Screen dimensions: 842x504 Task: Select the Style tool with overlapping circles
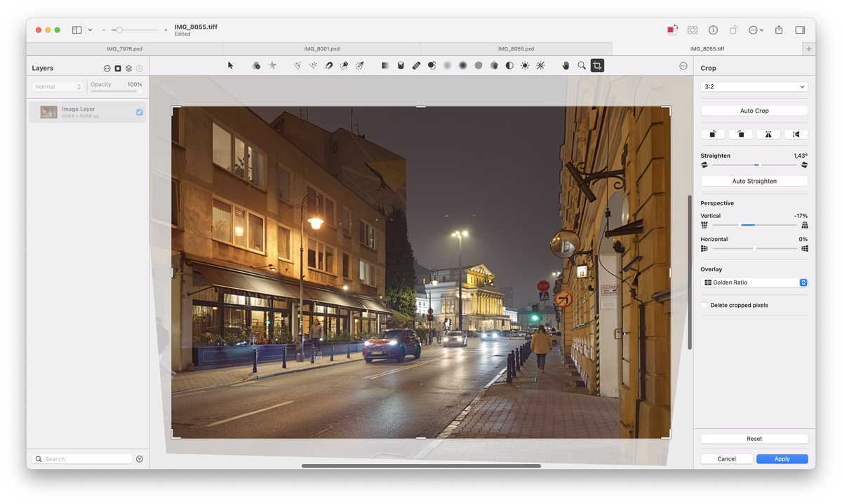click(x=256, y=65)
